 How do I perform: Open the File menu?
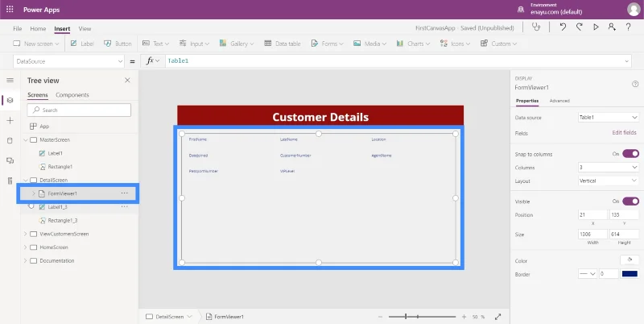point(17,28)
